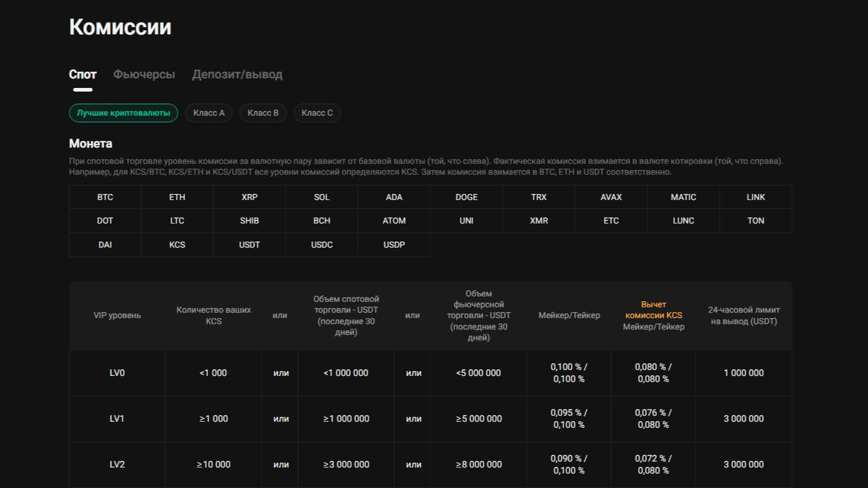Choose the Класс B filter chip
This screenshot has height=488, width=868.
(263, 113)
